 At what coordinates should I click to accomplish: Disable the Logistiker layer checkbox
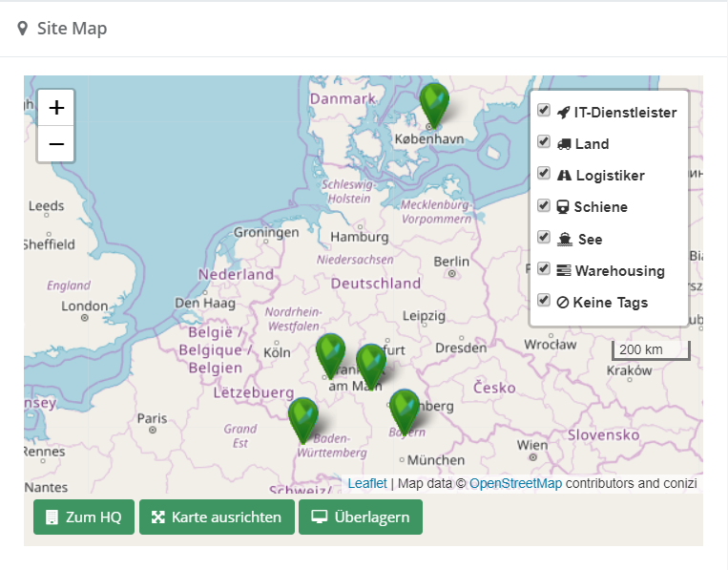click(544, 174)
